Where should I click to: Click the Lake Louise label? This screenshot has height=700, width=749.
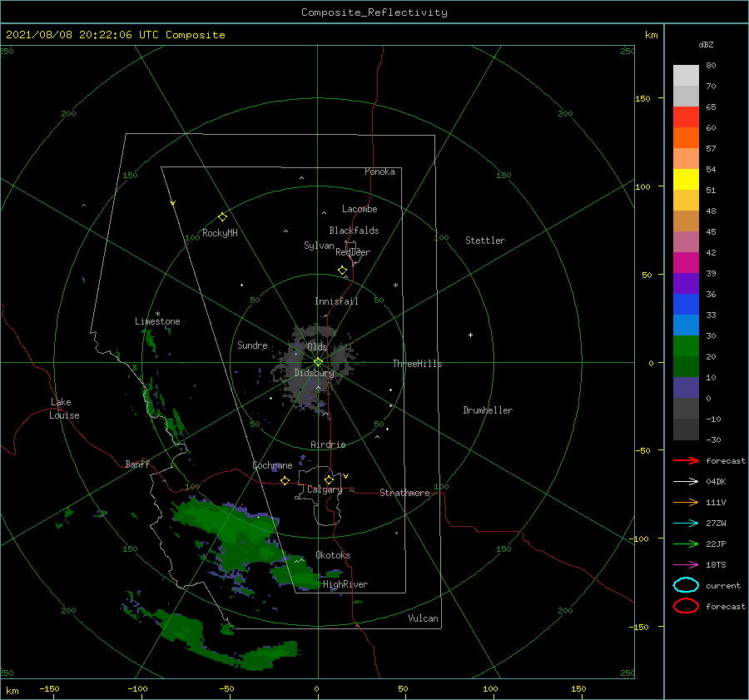pyautogui.click(x=64, y=409)
